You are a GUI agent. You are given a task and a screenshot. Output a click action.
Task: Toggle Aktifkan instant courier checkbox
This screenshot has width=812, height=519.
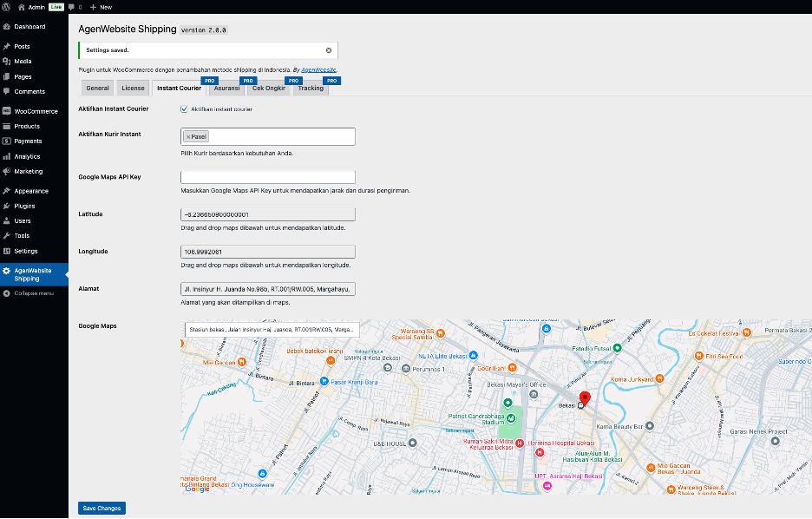click(184, 108)
